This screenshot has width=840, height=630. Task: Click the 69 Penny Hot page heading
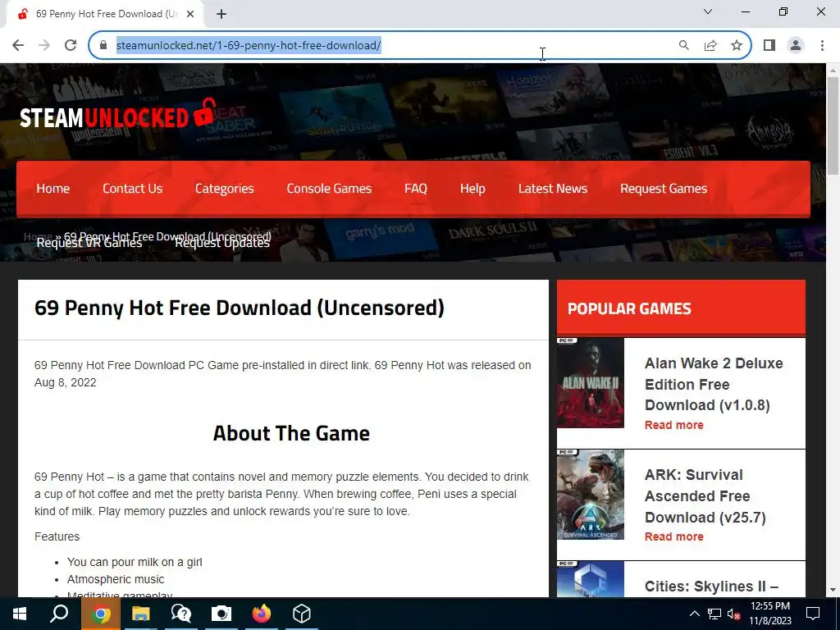(x=240, y=308)
